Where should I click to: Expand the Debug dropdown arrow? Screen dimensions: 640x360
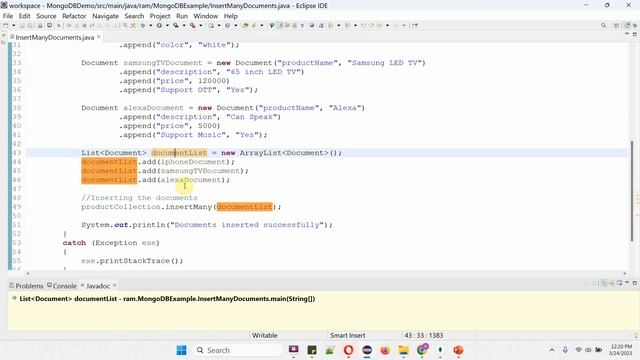coord(151,25)
